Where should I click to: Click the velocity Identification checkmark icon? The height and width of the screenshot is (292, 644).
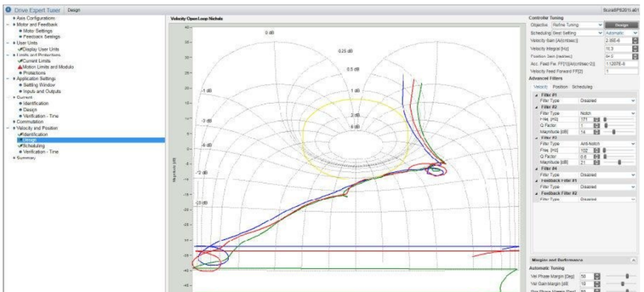(20, 134)
